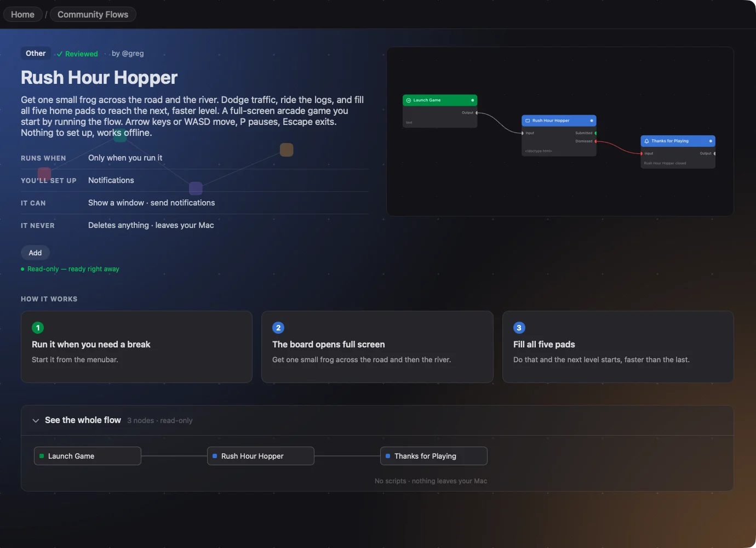This screenshot has height=548, width=756.
Task: Open the Run it when you need a break card
Action: click(x=136, y=347)
